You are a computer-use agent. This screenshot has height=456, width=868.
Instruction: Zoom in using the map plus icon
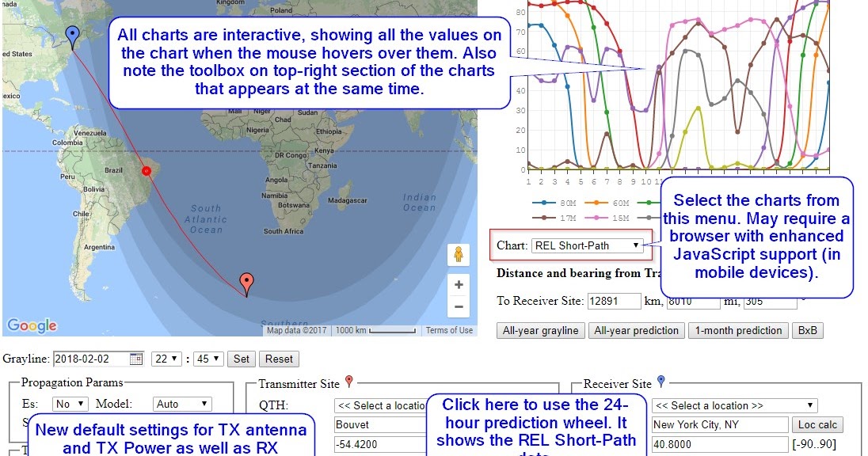(459, 283)
